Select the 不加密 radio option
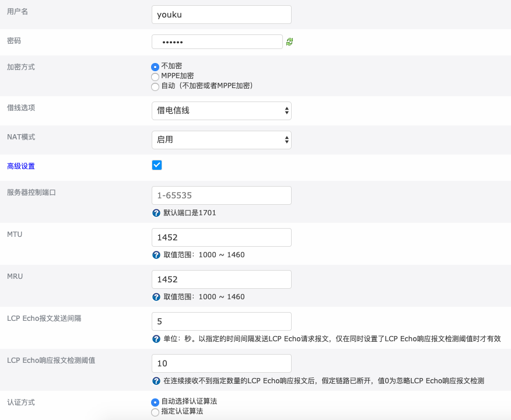Viewport: 511px width, 420px height. click(x=155, y=66)
